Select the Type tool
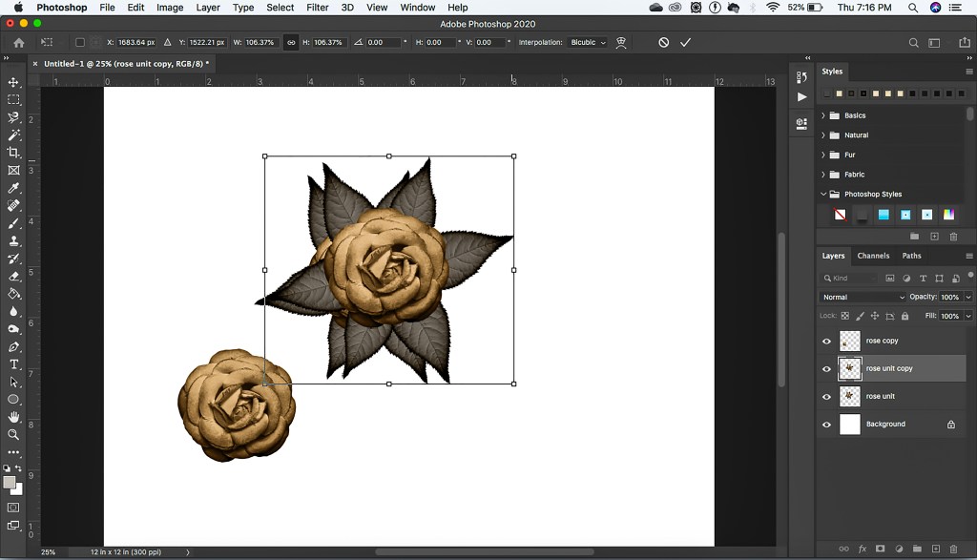 [x=13, y=364]
